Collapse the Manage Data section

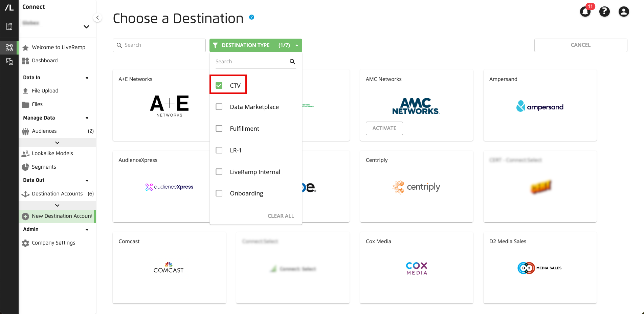tap(87, 118)
